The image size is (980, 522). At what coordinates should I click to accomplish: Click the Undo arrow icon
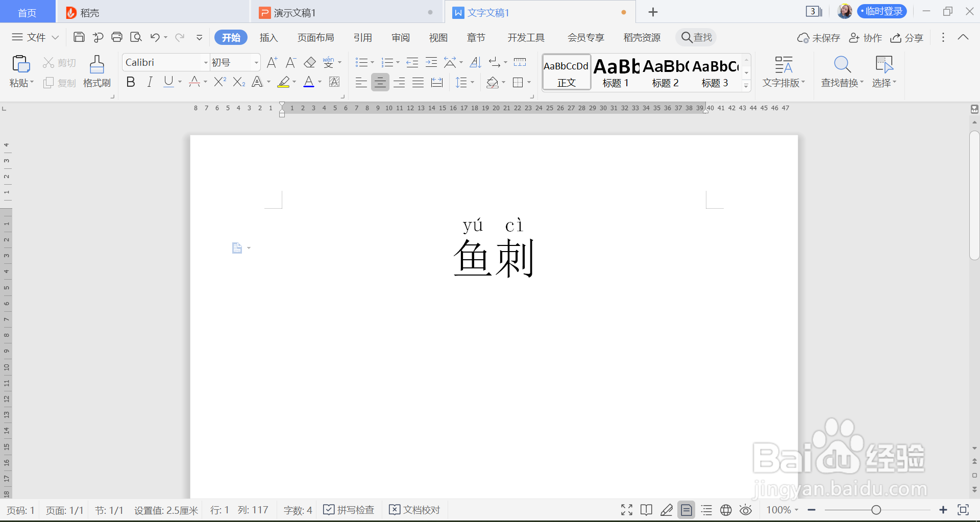(x=155, y=37)
